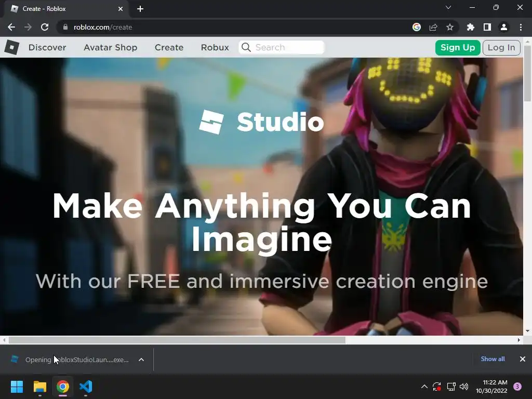Open Chrome three-dot menu
Image resolution: width=532 pixels, height=399 pixels.
(521, 27)
